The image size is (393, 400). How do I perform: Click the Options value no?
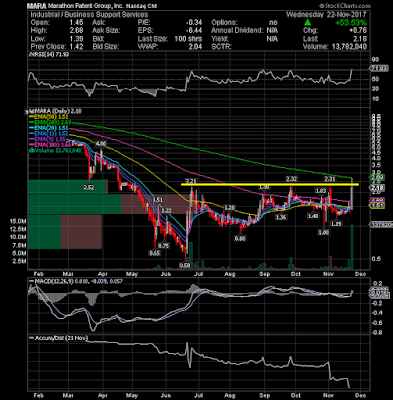273,23
